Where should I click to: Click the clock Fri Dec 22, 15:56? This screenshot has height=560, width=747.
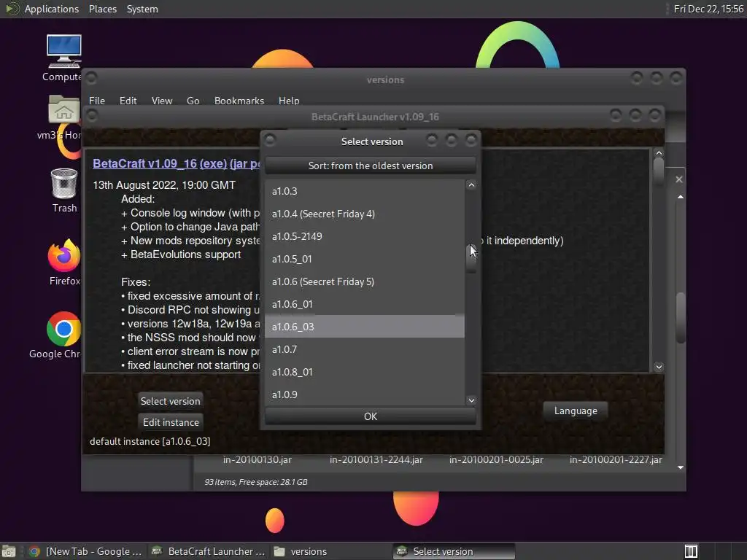(708, 9)
